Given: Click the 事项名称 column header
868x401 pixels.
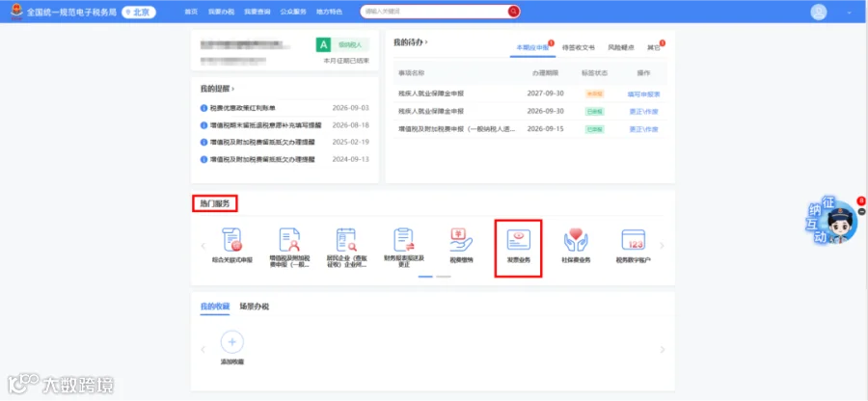Looking at the screenshot, I should (x=411, y=73).
